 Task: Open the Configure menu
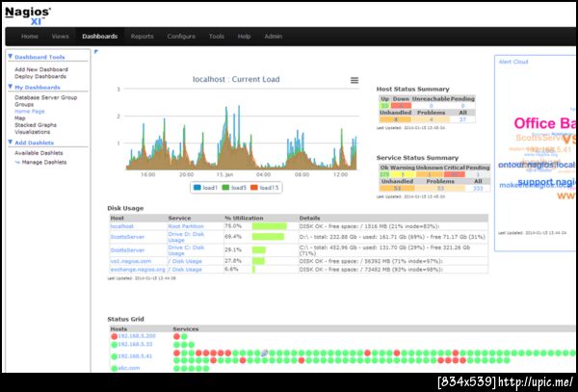coord(181,36)
